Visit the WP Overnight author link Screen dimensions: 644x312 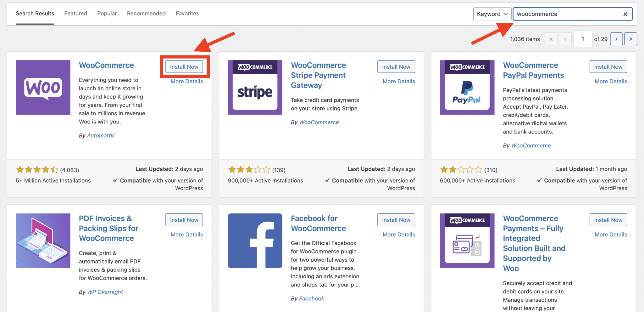105,292
